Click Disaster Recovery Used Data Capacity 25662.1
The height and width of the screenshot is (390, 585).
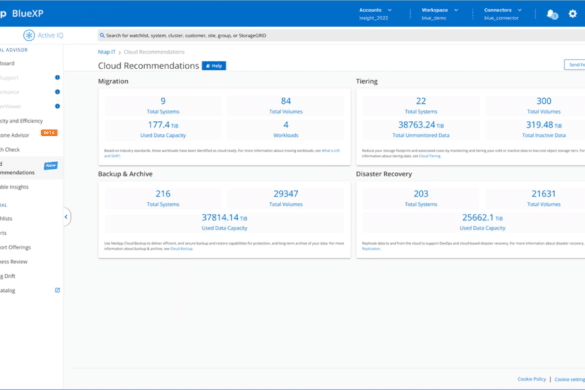click(x=482, y=218)
